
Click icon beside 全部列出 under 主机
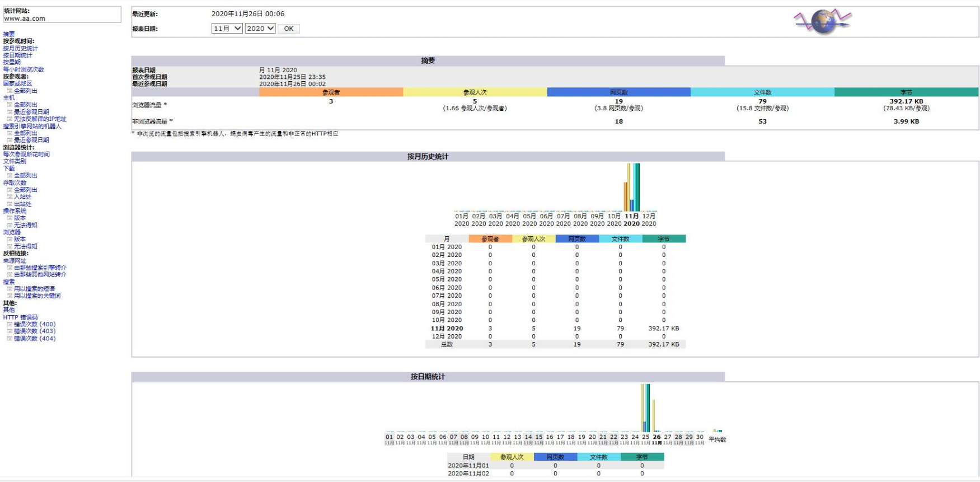[x=10, y=105]
